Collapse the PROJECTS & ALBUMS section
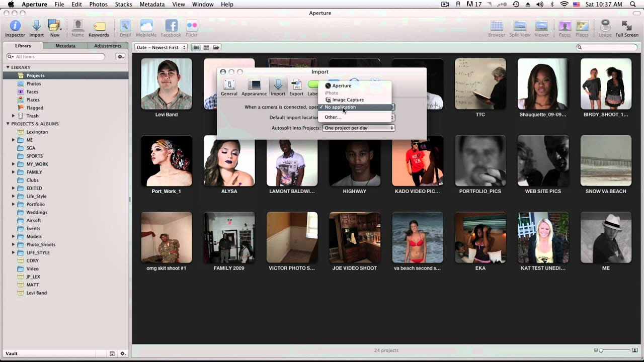This screenshot has height=362, width=644. coord(8,124)
